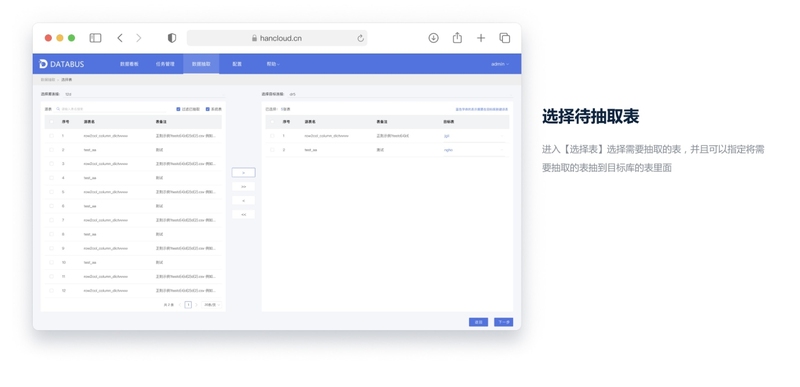
Task: Switch to the 任务管理 tab
Action: click(165, 64)
